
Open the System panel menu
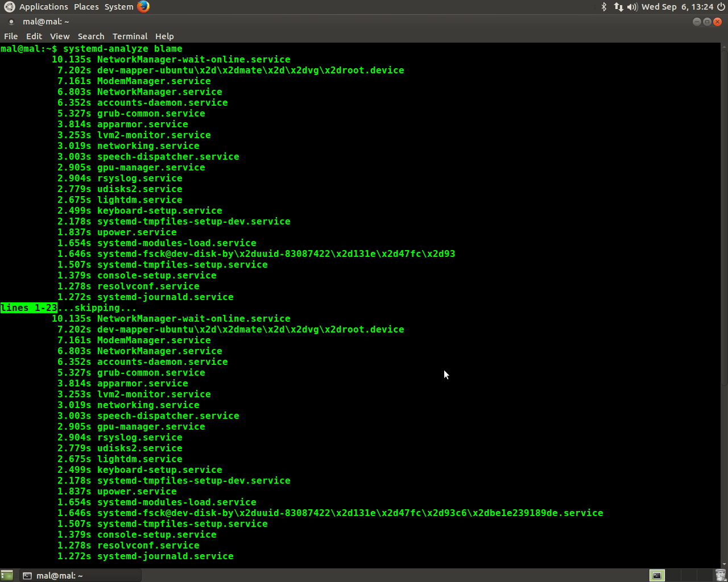pyautogui.click(x=119, y=7)
